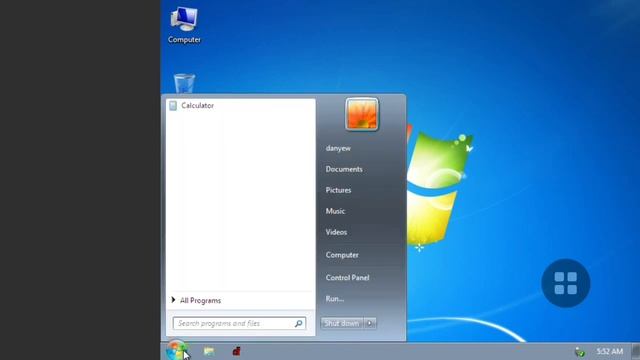Screen dimensions: 640x360
Task: Click the Calculator program icon
Action: pos(173,106)
